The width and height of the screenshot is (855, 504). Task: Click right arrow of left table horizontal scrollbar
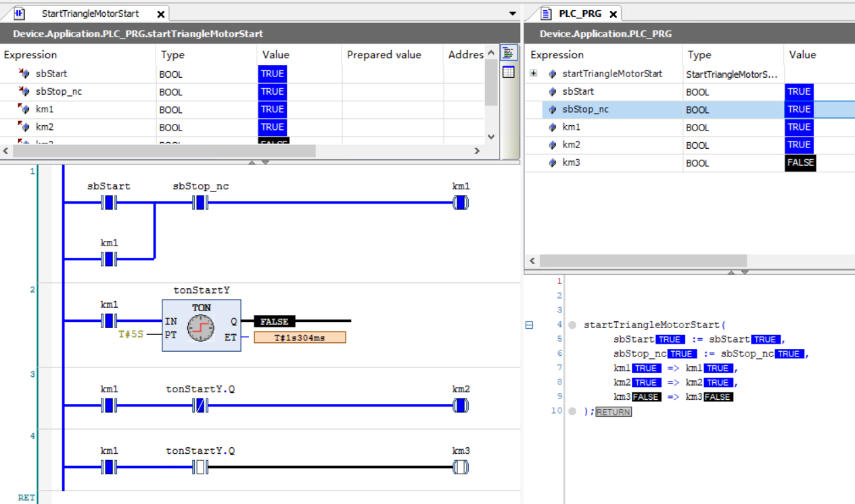[478, 150]
